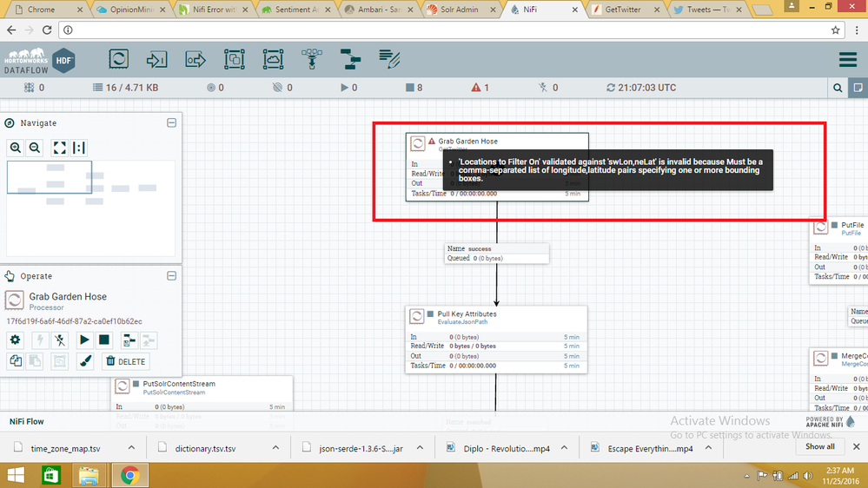Collapse the Navigate panel
The height and width of the screenshot is (488, 868).
[x=172, y=122]
